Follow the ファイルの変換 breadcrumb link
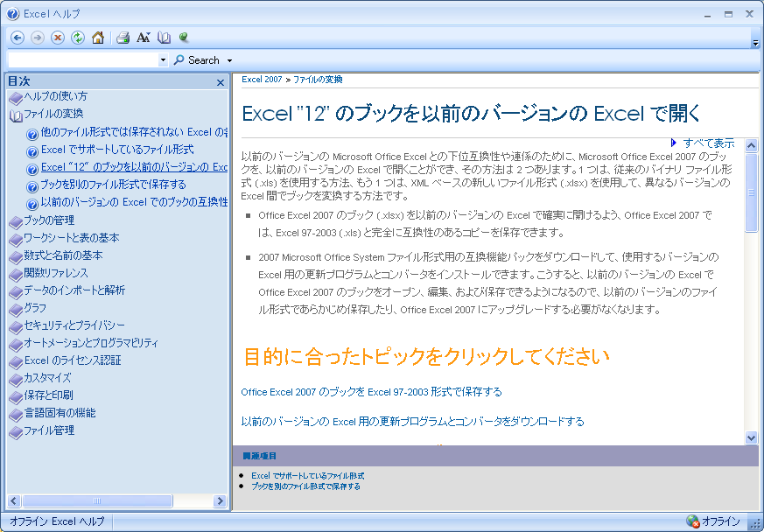 click(x=318, y=80)
